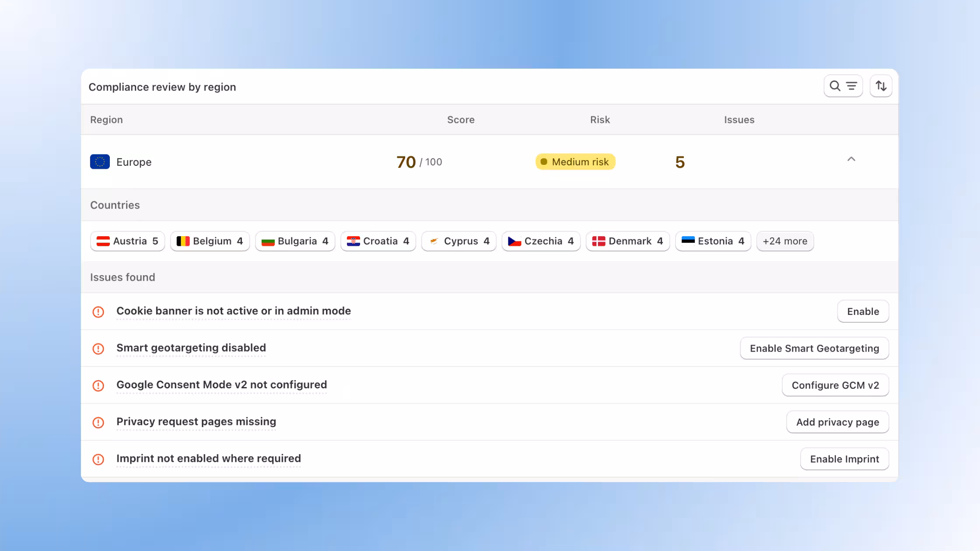
Task: Collapse the Europe region details
Action: pyautogui.click(x=851, y=160)
